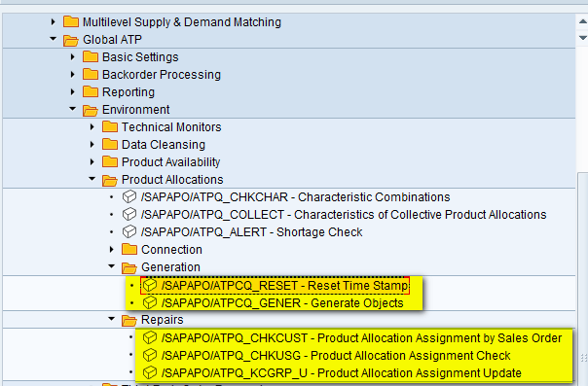Click the transaction icon for ATPCQ_RESET Reset Time Stamp
Viewport: 588px width, 386px height.
click(x=150, y=285)
